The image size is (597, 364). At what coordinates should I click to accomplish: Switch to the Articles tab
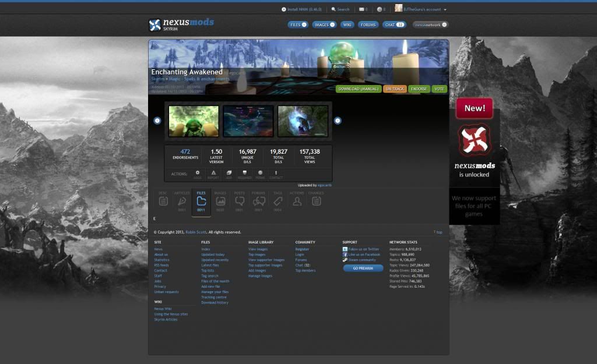[x=182, y=201]
